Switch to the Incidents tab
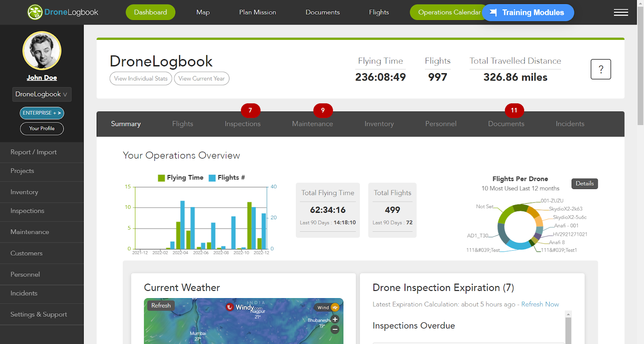Screen dimensions: 644x344 pos(570,124)
